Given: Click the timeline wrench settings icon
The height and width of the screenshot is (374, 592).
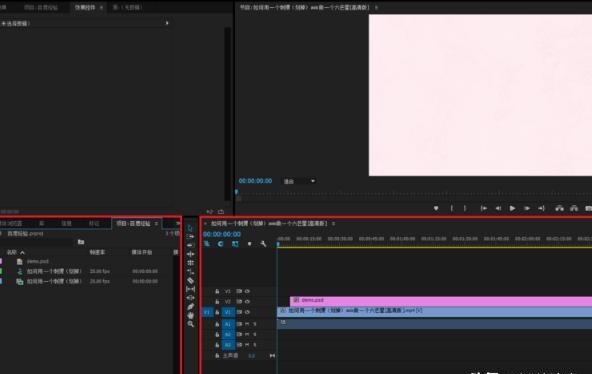Looking at the screenshot, I should pyautogui.click(x=263, y=244).
